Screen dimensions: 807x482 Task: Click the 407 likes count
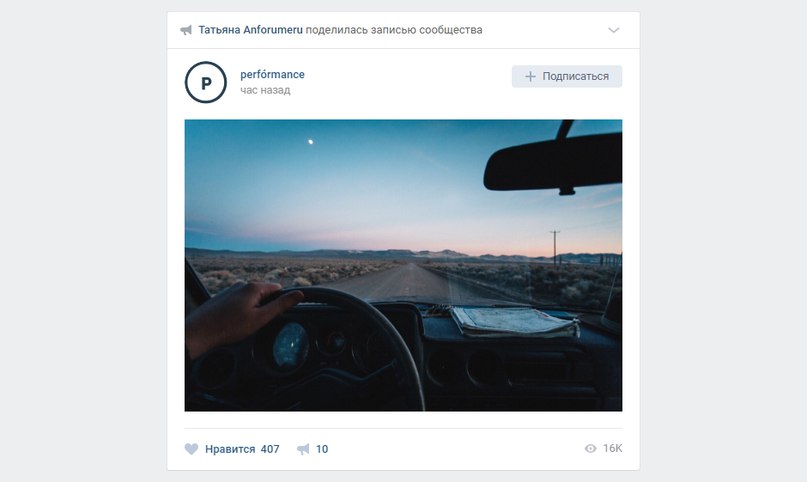tap(270, 449)
